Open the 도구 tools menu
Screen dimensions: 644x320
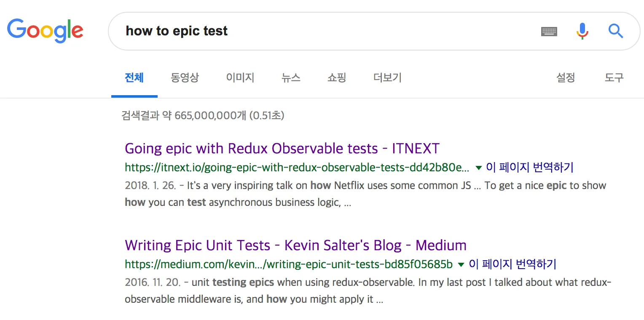[614, 77]
